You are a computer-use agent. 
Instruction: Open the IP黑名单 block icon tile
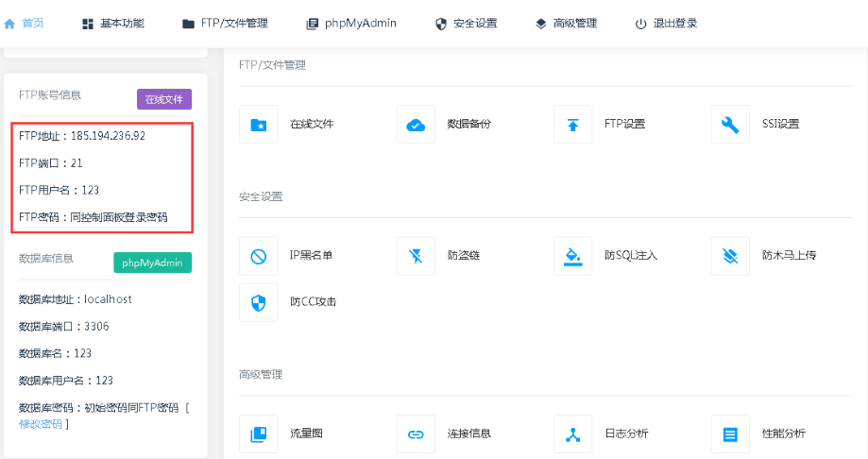point(259,256)
